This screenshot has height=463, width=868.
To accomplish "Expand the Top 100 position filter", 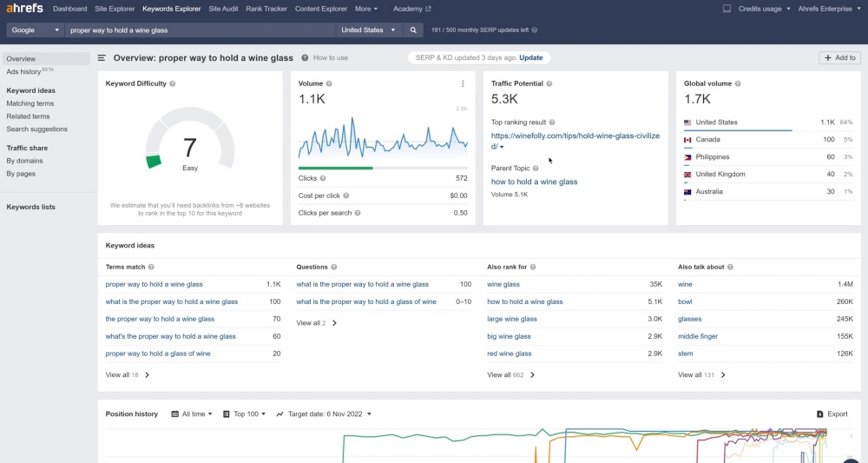I will click(x=246, y=414).
